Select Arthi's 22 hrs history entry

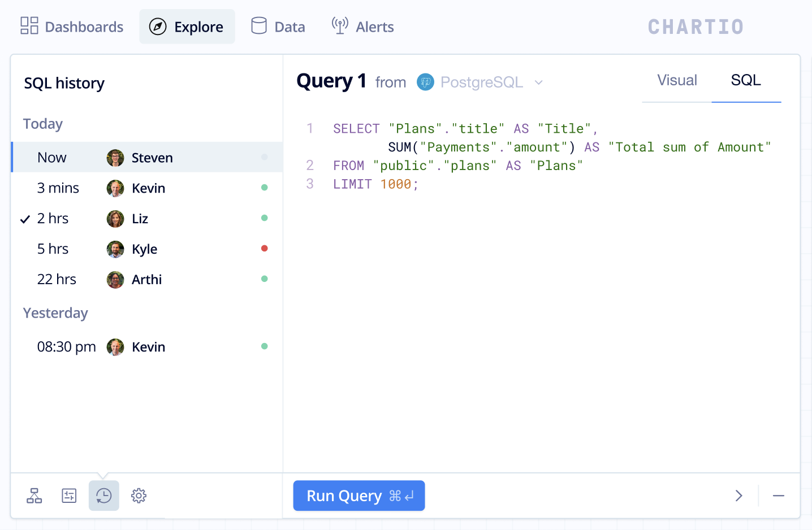coord(147,280)
